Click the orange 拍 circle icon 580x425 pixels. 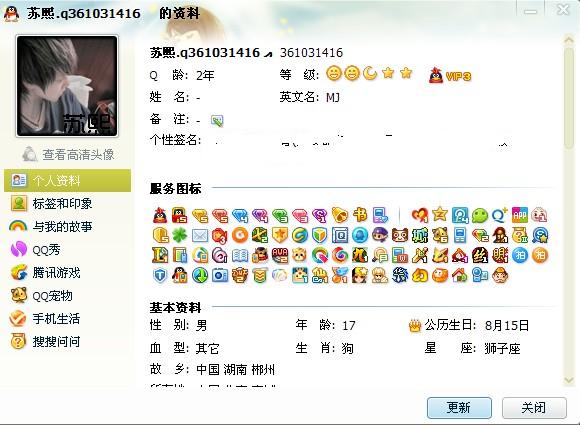(540, 255)
